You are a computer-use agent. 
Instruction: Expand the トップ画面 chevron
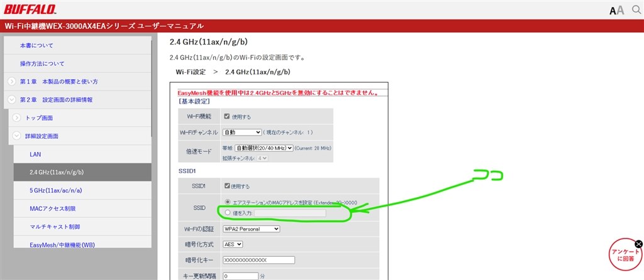pyautogui.click(x=16, y=117)
